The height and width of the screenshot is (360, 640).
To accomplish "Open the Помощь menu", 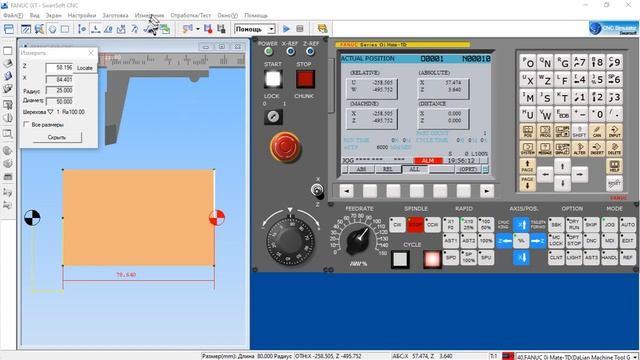I will click(256, 16).
